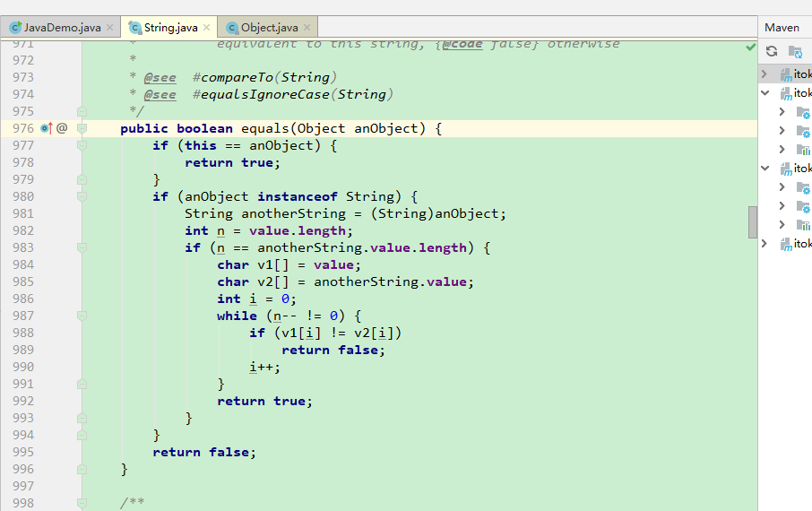
Task: Click green inspection checkmark above the editor scrollbar
Action: 750,48
